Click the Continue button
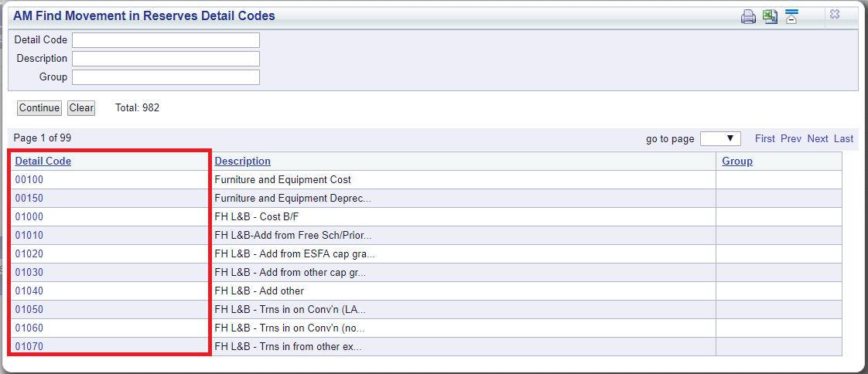868x374 pixels. (x=39, y=108)
